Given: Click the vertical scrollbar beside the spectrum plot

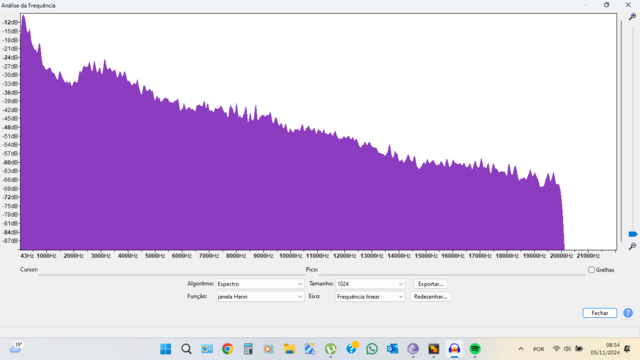Looking at the screenshot, I should [x=621, y=131].
